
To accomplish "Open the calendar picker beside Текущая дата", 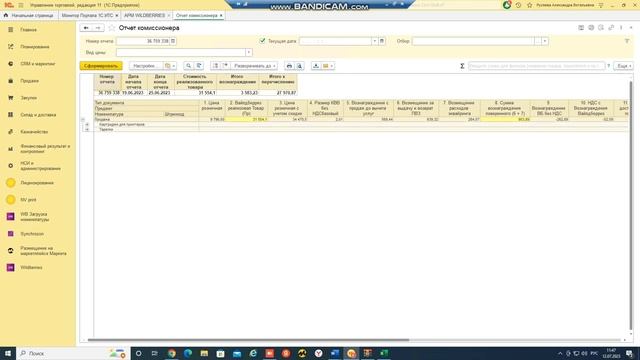I will 382,41.
